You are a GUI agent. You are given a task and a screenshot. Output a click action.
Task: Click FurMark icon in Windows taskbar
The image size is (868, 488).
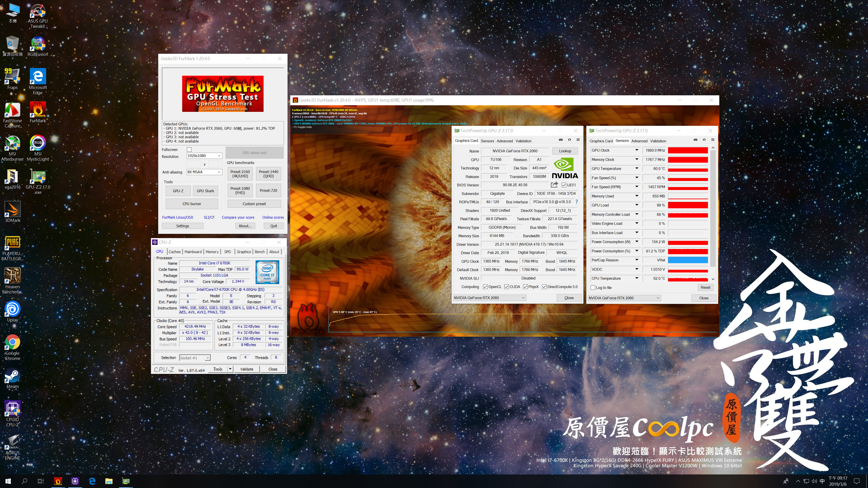coord(58,481)
